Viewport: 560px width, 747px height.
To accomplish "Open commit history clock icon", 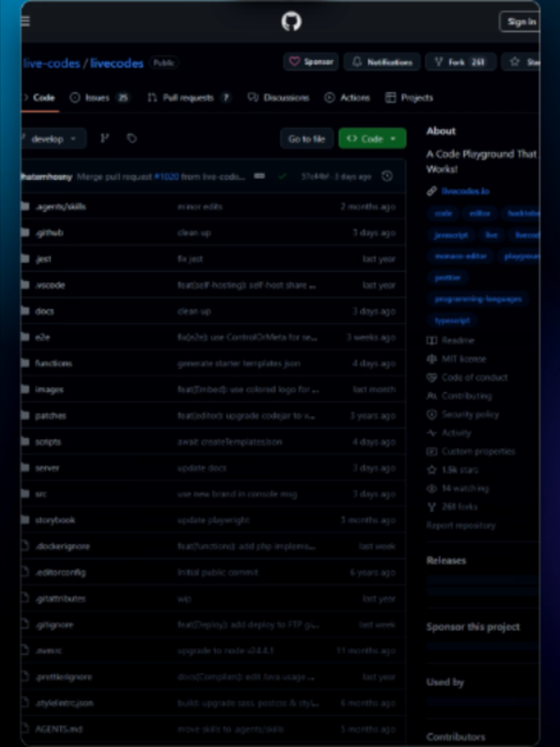I will click(387, 176).
